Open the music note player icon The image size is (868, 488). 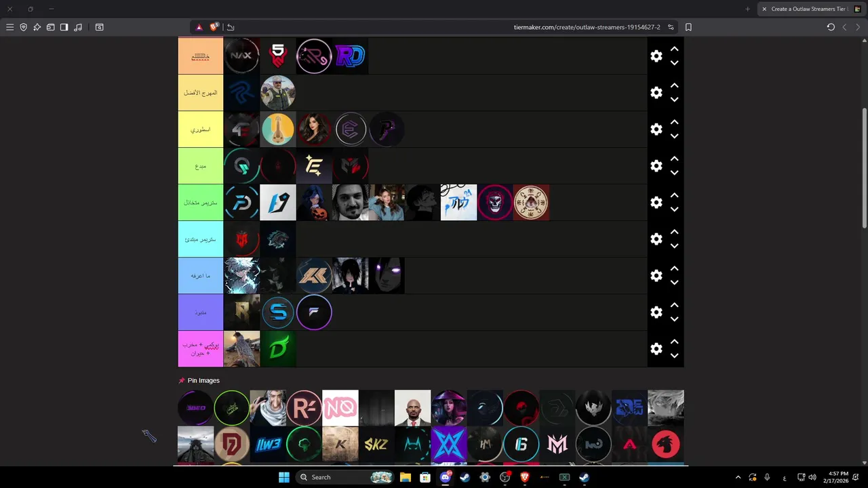tap(78, 27)
